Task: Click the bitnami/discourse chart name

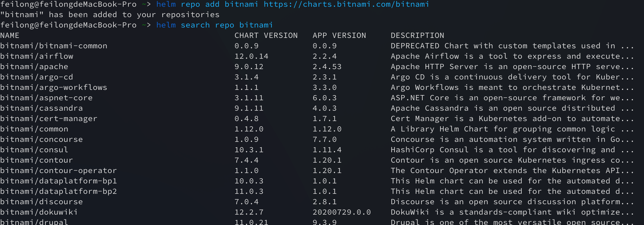Action: [x=42, y=202]
